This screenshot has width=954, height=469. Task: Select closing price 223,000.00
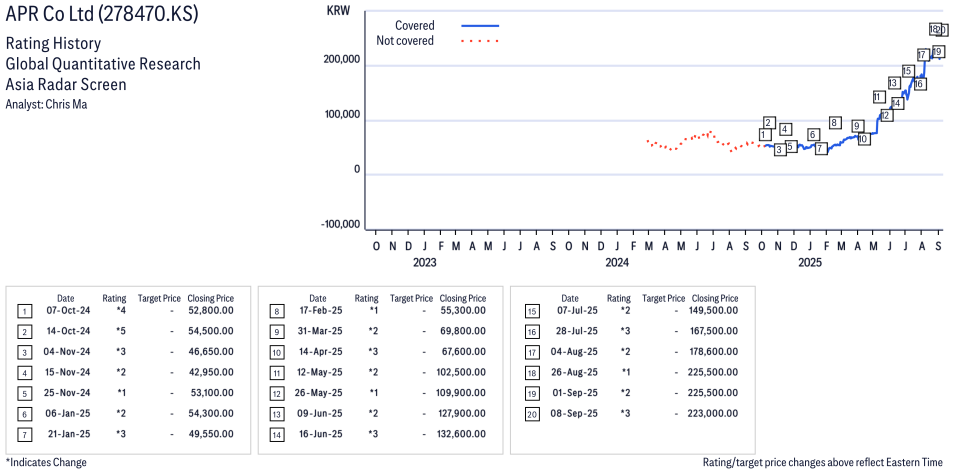click(x=712, y=414)
